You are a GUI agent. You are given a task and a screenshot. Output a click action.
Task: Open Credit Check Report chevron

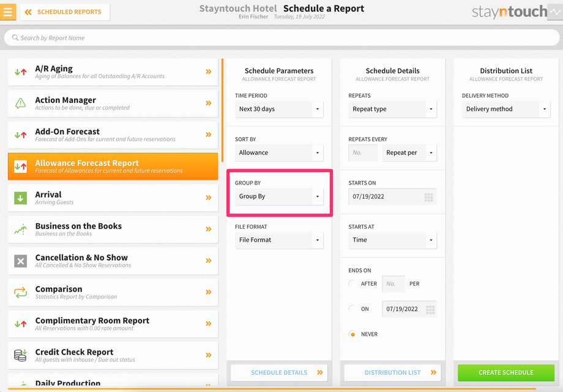tap(209, 355)
